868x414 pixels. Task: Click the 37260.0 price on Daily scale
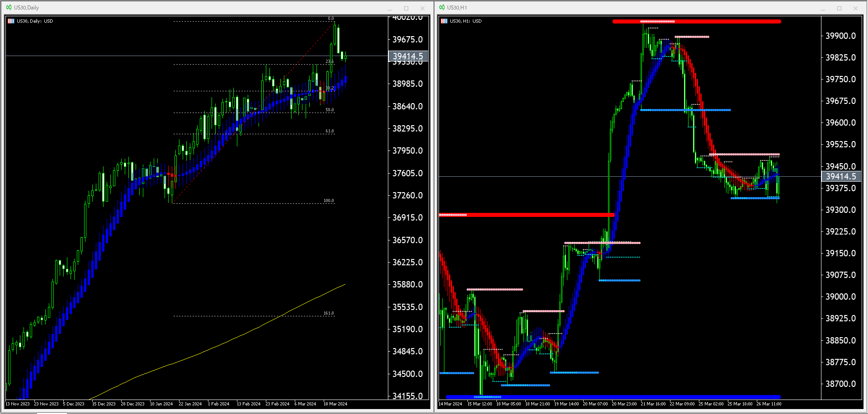pyautogui.click(x=407, y=195)
